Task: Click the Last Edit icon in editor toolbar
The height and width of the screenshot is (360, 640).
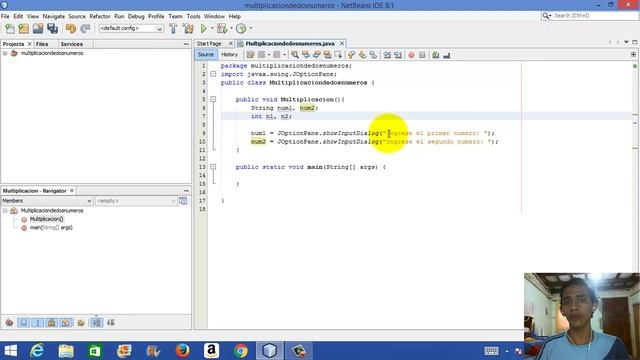Action: 250,55
